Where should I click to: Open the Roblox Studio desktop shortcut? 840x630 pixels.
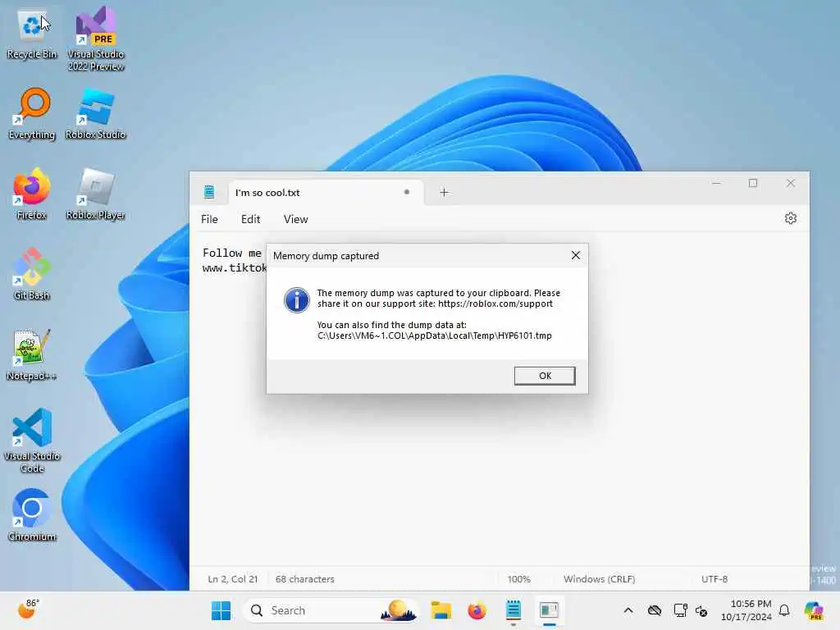click(95, 113)
